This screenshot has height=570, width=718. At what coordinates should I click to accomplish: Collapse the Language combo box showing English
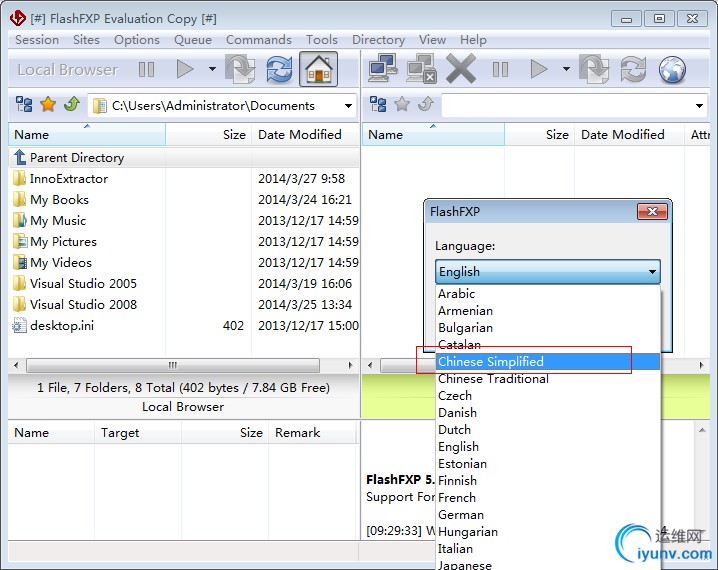548,271
